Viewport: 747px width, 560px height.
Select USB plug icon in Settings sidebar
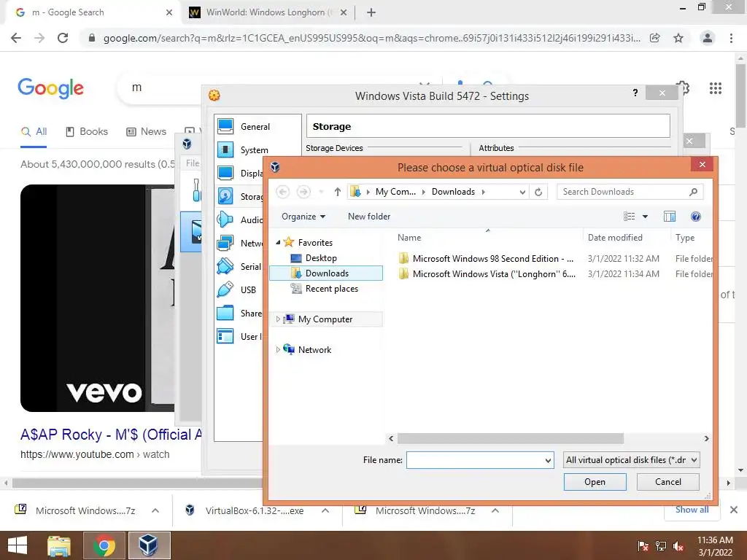pyautogui.click(x=225, y=289)
